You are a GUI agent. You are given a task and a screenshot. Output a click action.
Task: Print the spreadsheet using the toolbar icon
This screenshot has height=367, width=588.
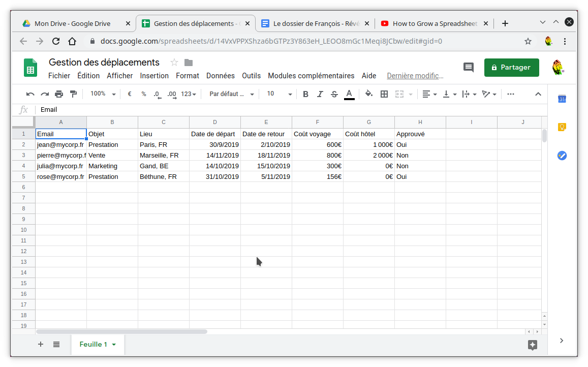(59, 94)
